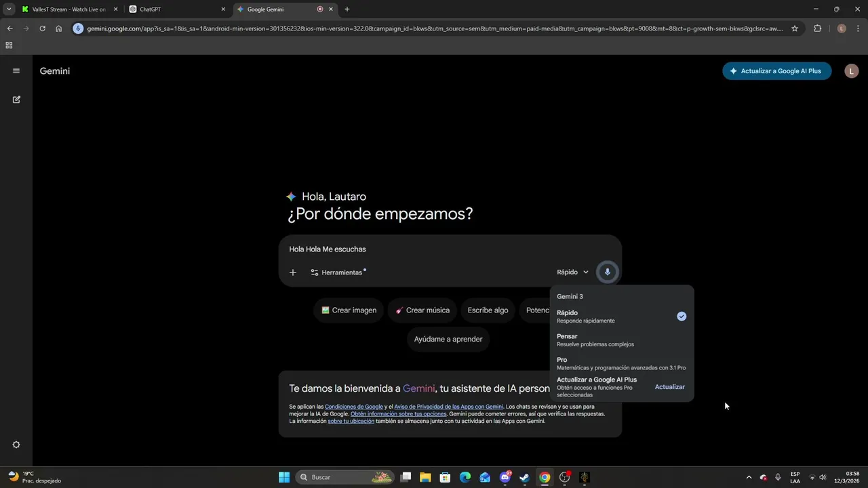This screenshot has width=868, height=488.
Task: Open the Gemini main menu hamburger
Action: coord(16,71)
